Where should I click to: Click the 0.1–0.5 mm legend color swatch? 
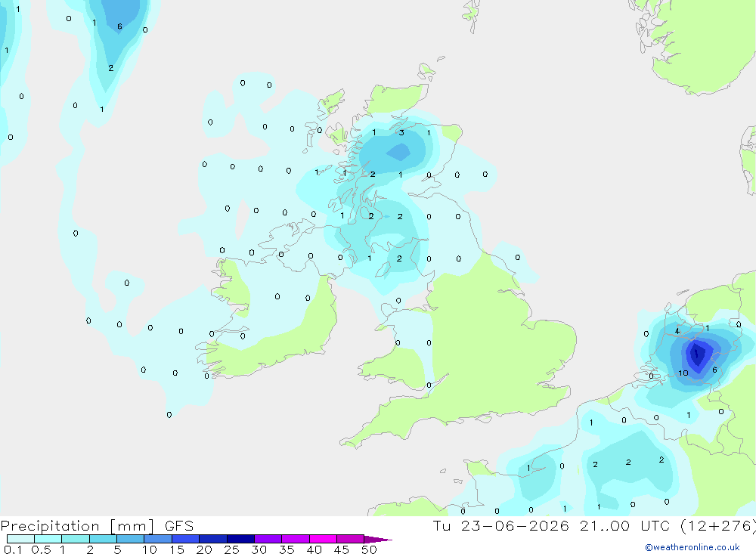point(20,539)
